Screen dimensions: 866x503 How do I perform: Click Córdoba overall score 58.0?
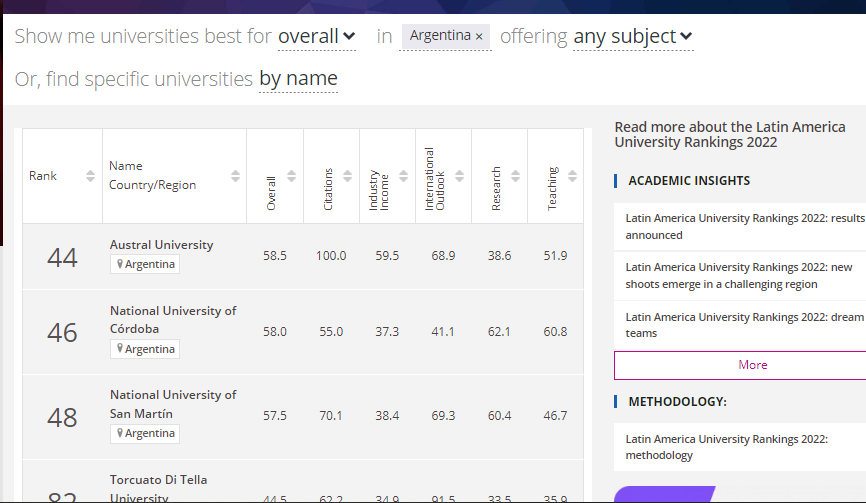(274, 332)
